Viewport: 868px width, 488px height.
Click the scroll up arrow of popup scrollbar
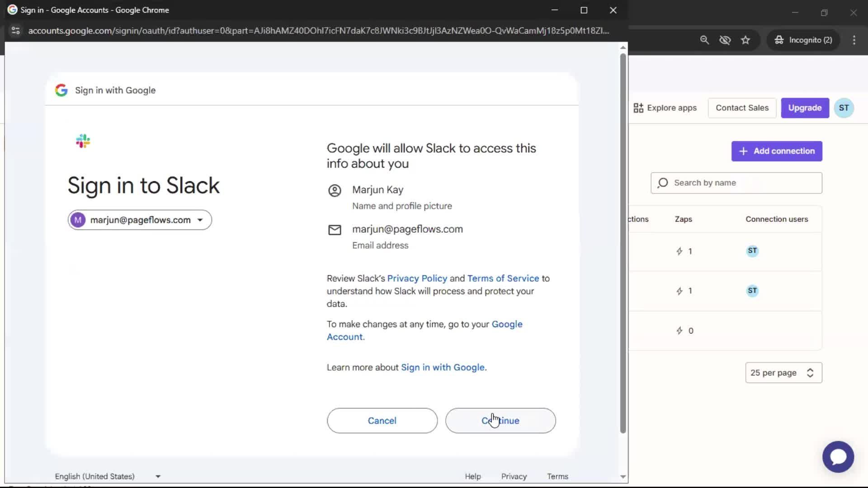pos(623,47)
